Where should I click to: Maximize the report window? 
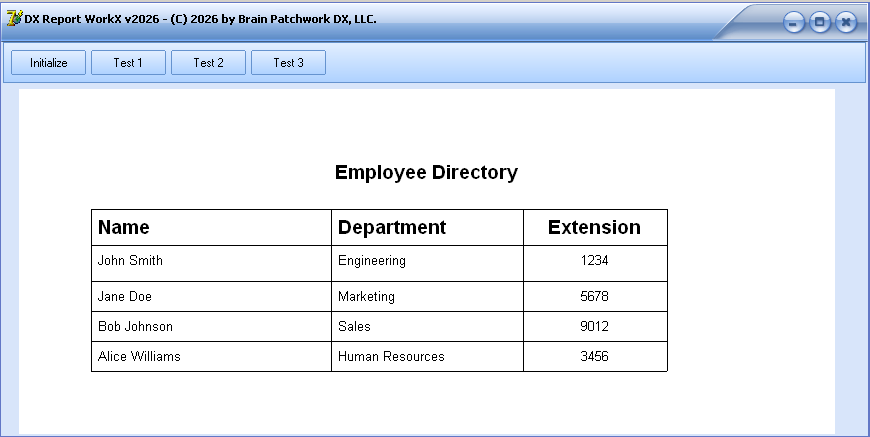click(x=820, y=22)
